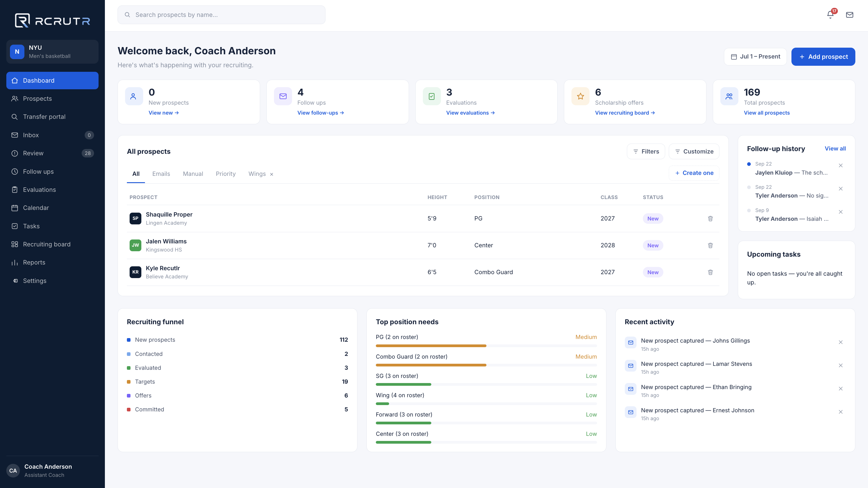Dismiss Johns Gillings activity item
The width and height of the screenshot is (868, 488).
(841, 342)
